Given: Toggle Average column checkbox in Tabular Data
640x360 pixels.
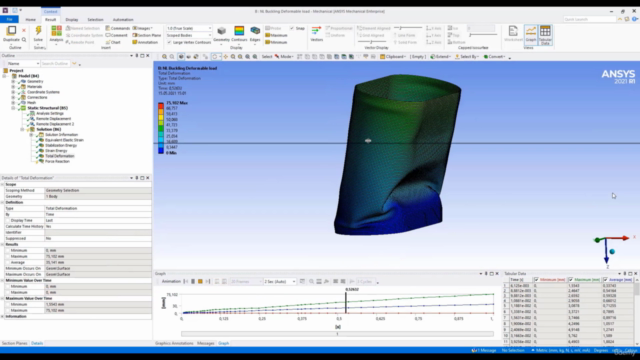Looking at the screenshot, I should coord(605,280).
